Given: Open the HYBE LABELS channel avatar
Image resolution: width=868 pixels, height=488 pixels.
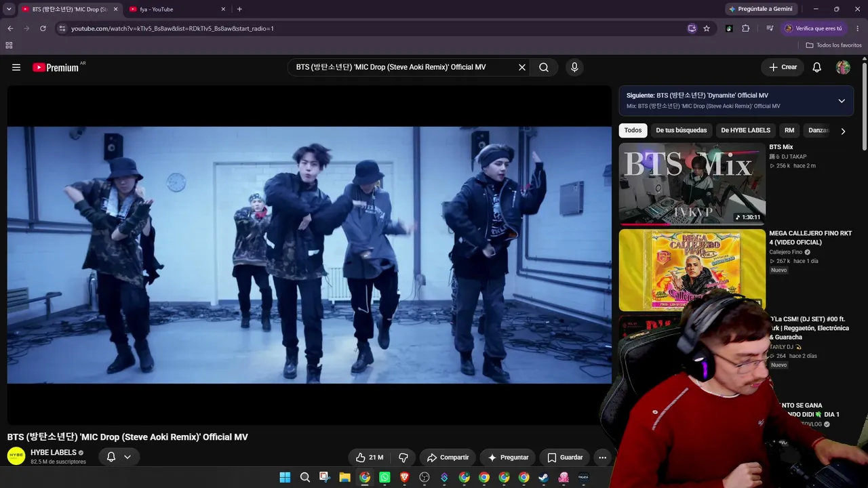Looking at the screenshot, I should [x=16, y=456].
